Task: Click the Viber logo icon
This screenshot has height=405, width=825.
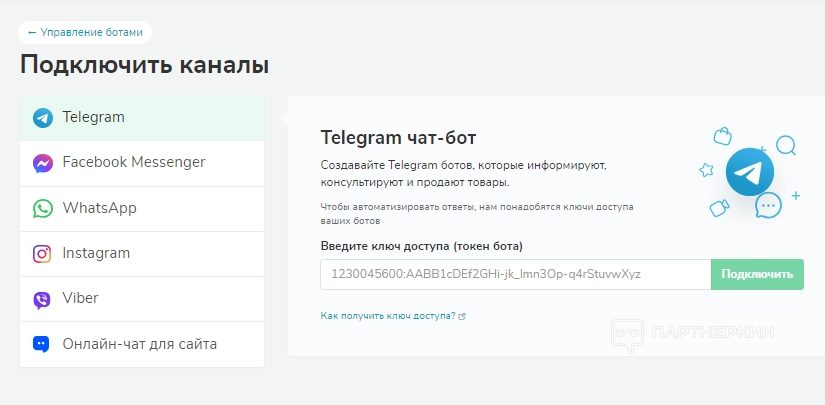Action: 42,300
